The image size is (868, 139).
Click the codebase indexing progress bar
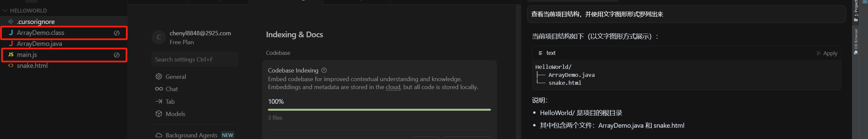(379, 110)
